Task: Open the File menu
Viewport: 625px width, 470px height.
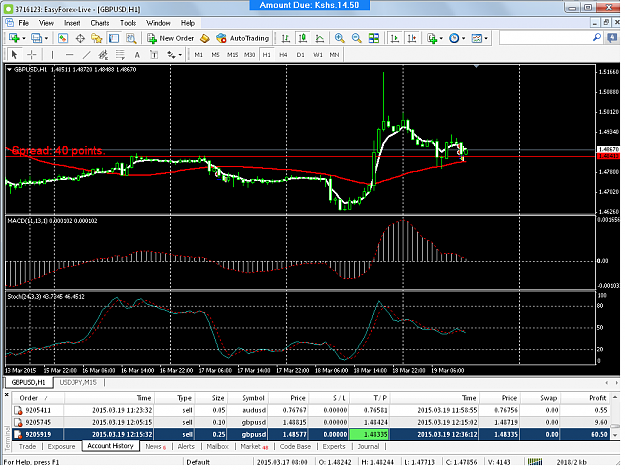Action: (24, 23)
